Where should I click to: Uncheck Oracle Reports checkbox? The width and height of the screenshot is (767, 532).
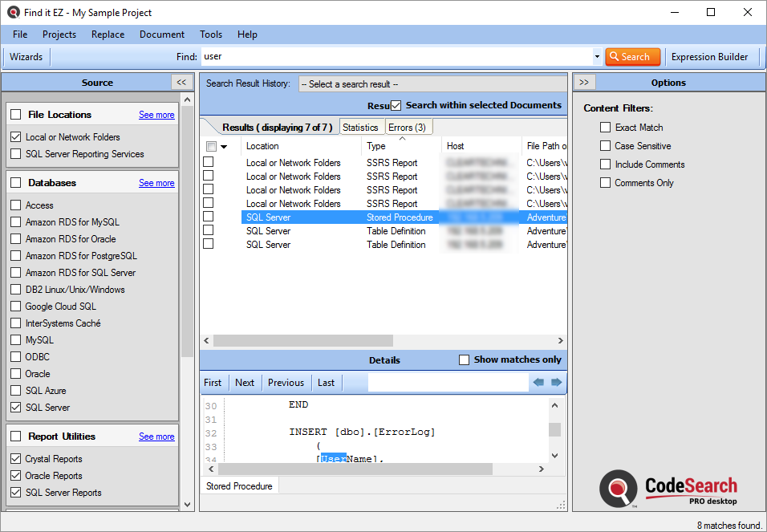pyautogui.click(x=16, y=476)
